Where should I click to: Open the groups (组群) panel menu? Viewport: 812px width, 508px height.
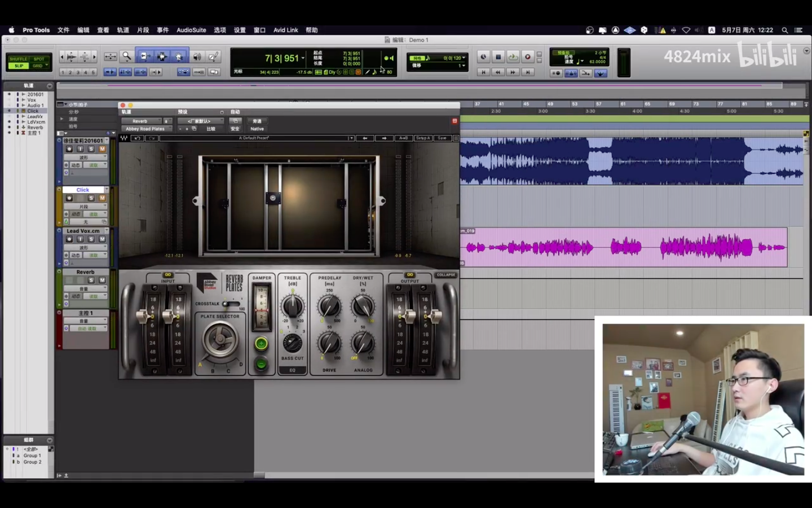pos(50,440)
